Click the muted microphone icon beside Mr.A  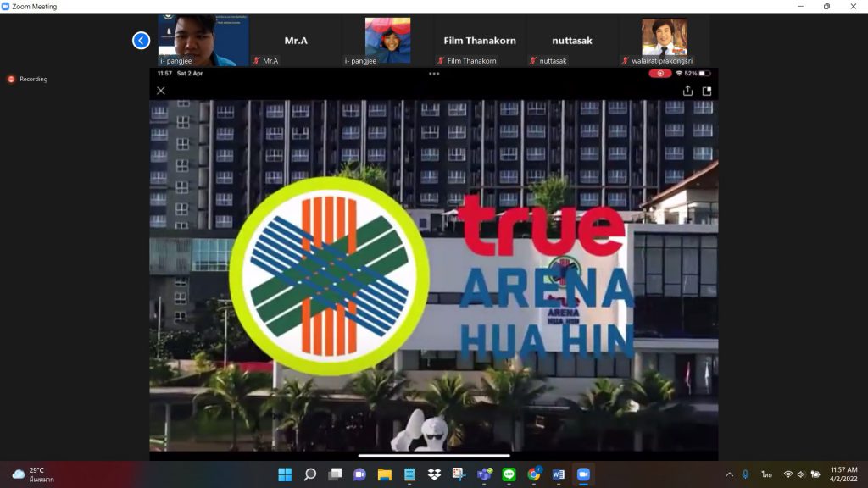coord(256,61)
